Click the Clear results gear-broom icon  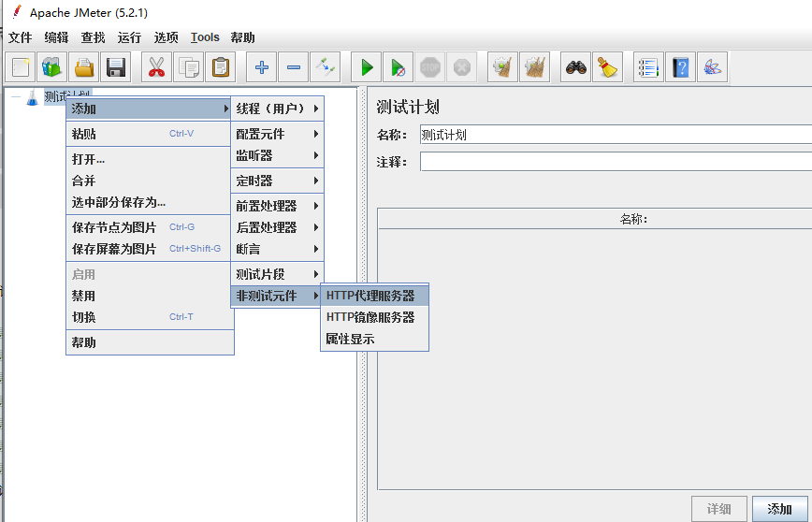click(x=502, y=67)
